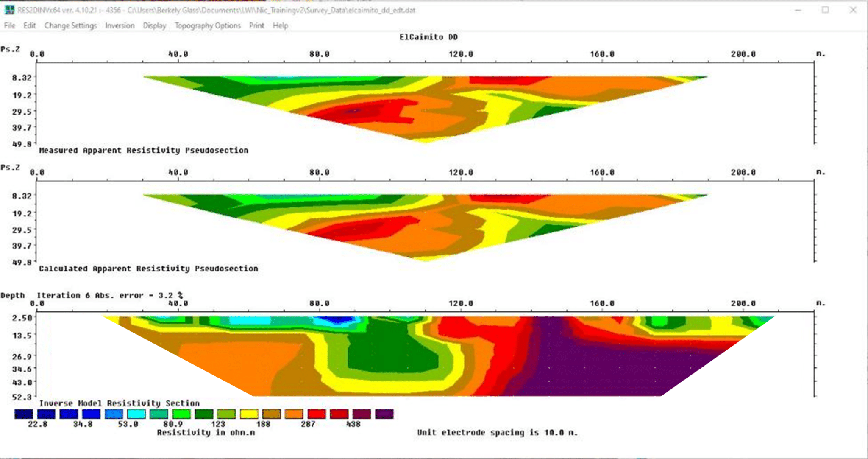
Task: Open the Inversion menu
Action: coord(120,25)
